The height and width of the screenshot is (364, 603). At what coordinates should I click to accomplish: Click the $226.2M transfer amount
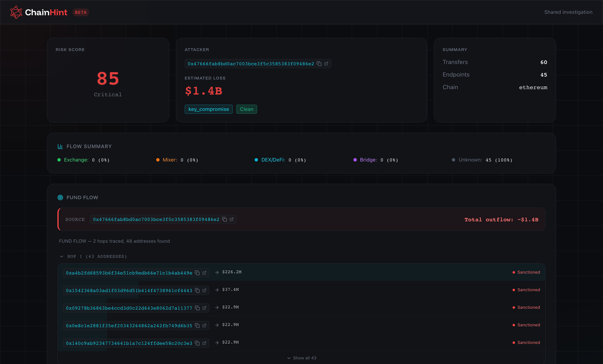pyautogui.click(x=232, y=272)
